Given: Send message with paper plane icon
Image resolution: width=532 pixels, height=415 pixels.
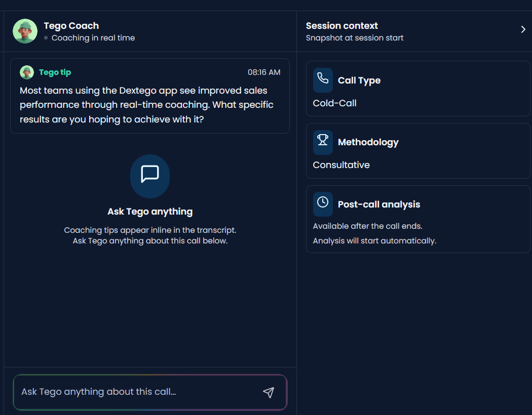Looking at the screenshot, I should coord(269,392).
